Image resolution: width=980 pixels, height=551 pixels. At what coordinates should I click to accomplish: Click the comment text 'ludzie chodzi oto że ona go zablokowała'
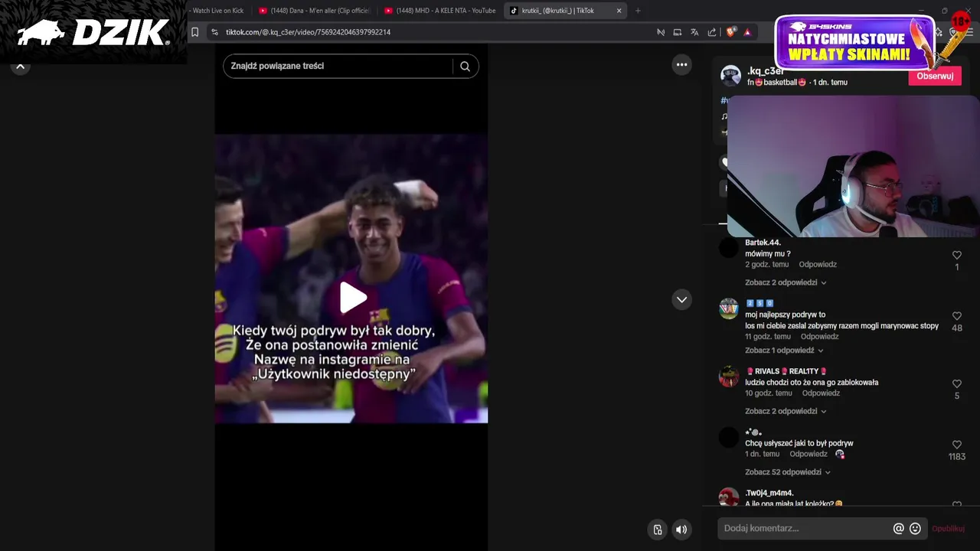pyautogui.click(x=812, y=383)
